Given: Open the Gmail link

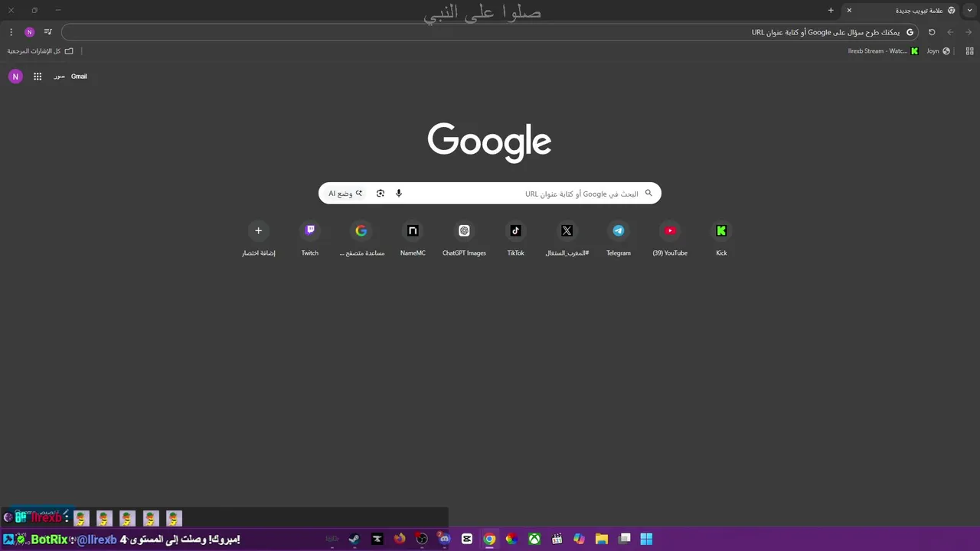Looking at the screenshot, I should [79, 77].
